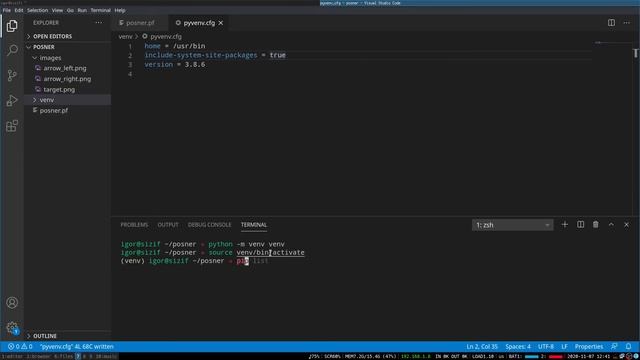Switch to the posner.pf editor tab
The width and height of the screenshot is (640, 360).
tap(140, 23)
